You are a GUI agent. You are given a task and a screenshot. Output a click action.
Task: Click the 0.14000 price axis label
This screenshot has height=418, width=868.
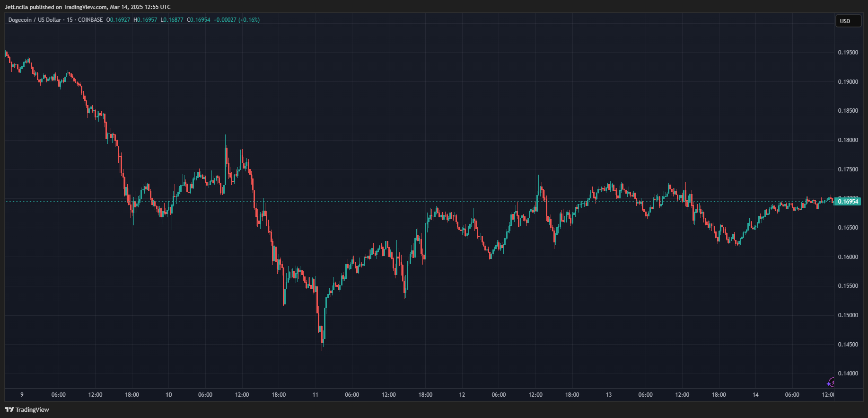pyautogui.click(x=848, y=374)
